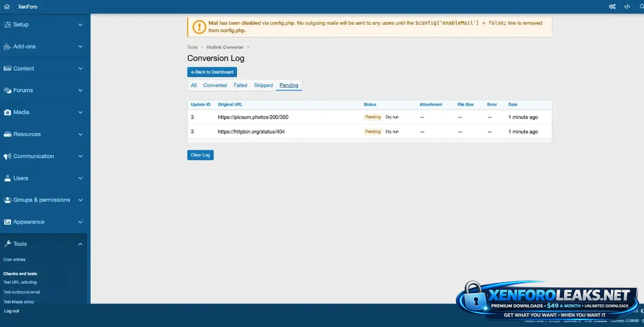Switch to the Converted tab
Viewport: 644px width, 327px height.
point(215,85)
